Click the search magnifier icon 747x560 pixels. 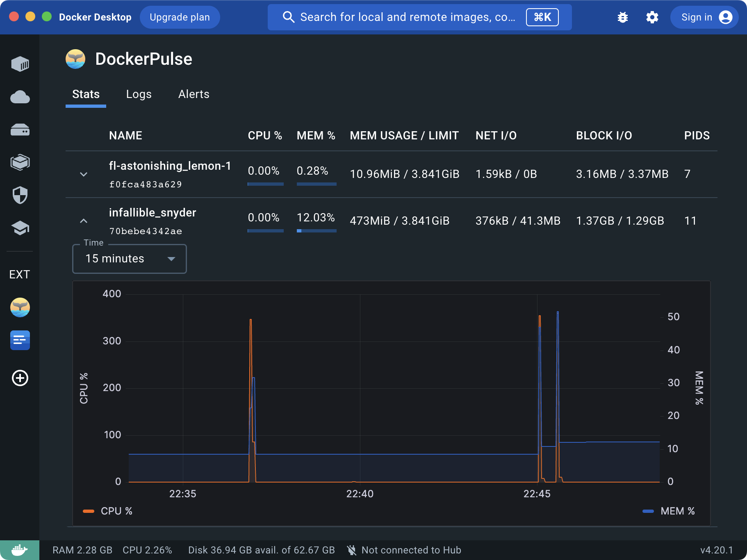tap(289, 17)
